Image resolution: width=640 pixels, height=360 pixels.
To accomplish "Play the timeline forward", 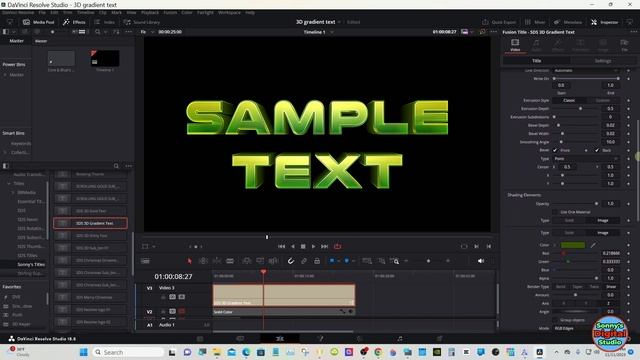I will click(313, 247).
